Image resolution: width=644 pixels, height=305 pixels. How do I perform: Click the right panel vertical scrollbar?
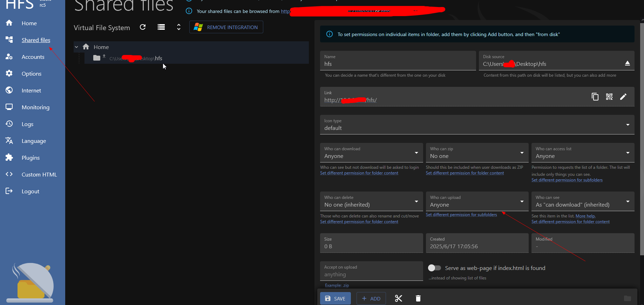[x=642, y=139]
